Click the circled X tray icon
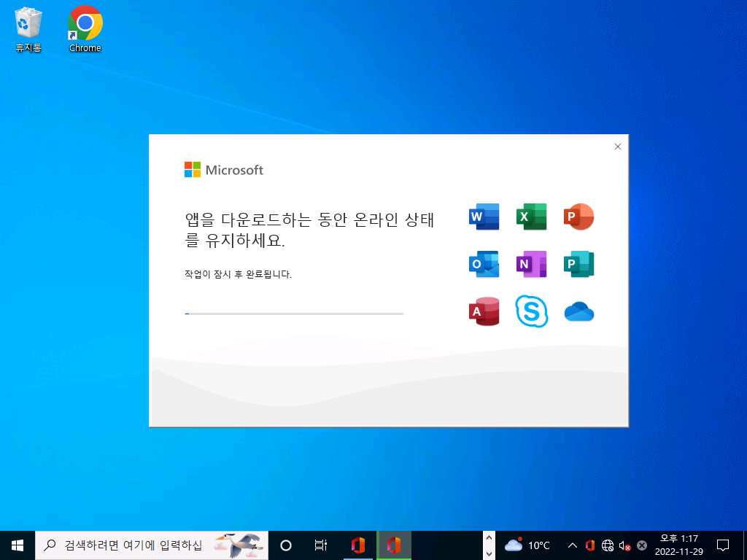 tap(642, 545)
